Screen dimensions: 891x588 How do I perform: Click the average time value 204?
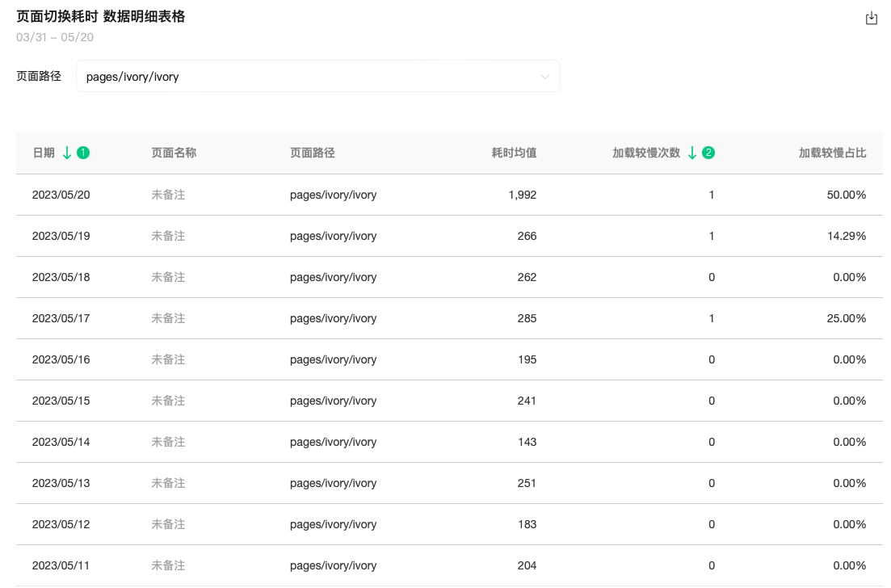tap(527, 566)
